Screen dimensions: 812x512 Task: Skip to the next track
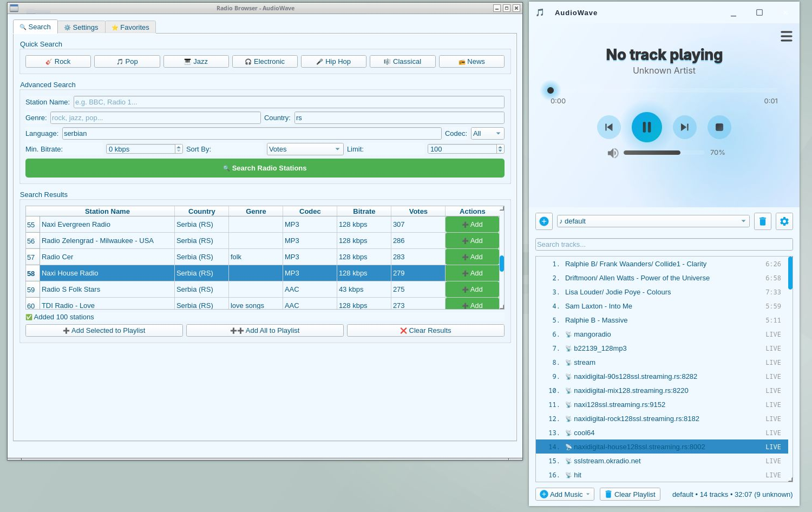(x=684, y=127)
